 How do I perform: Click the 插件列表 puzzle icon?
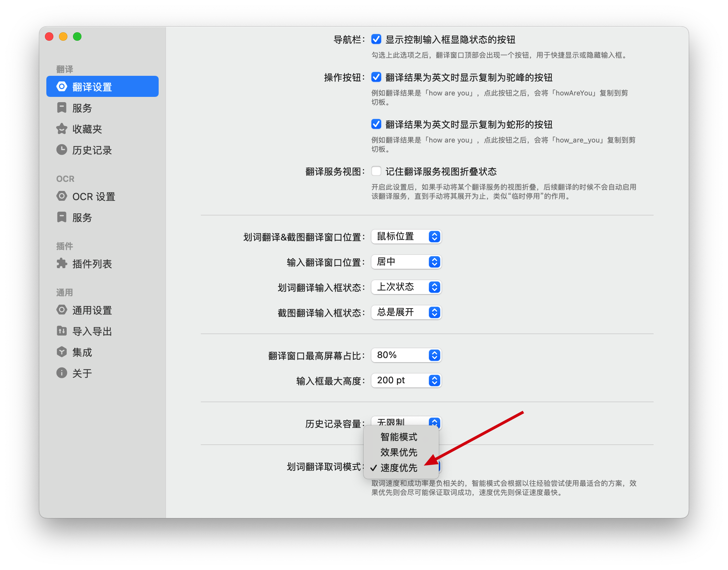coord(61,264)
